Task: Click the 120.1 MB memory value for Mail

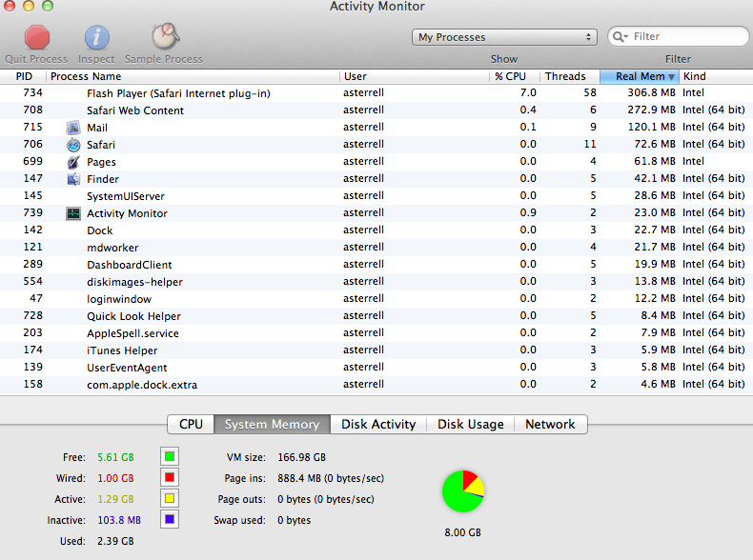Action: (652, 128)
